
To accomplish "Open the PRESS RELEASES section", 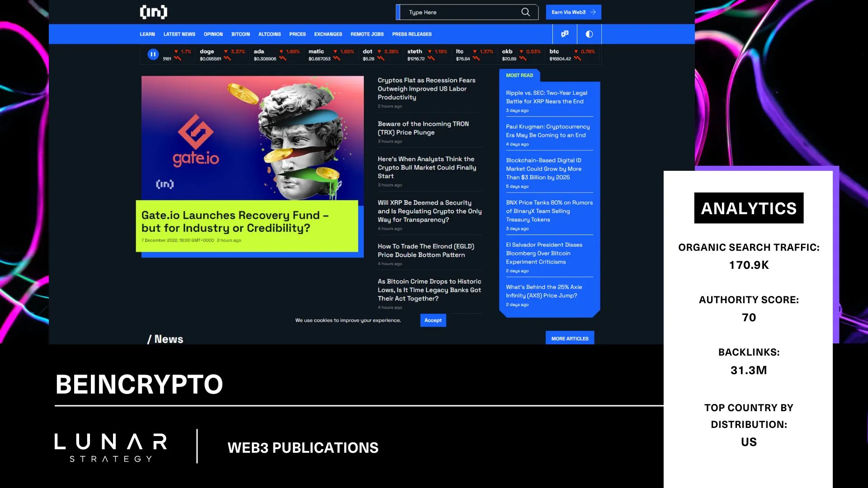I will pyautogui.click(x=412, y=34).
